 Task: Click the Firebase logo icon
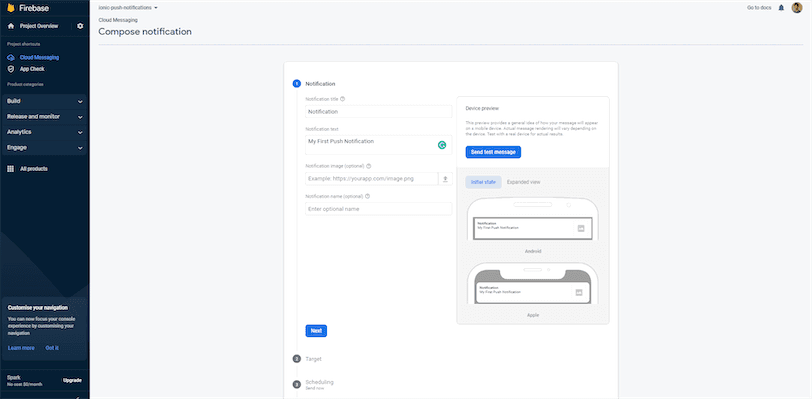[x=11, y=8]
